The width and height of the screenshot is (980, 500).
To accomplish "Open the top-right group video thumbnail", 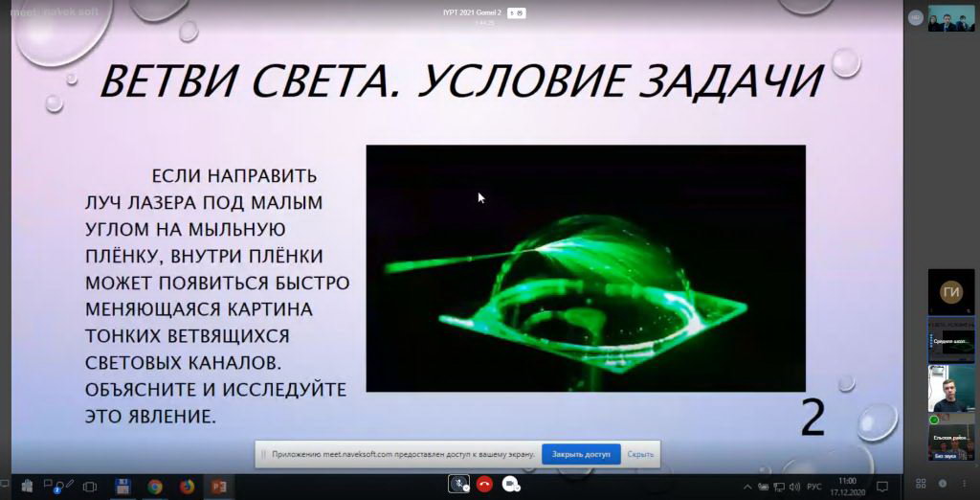I will [951, 17].
